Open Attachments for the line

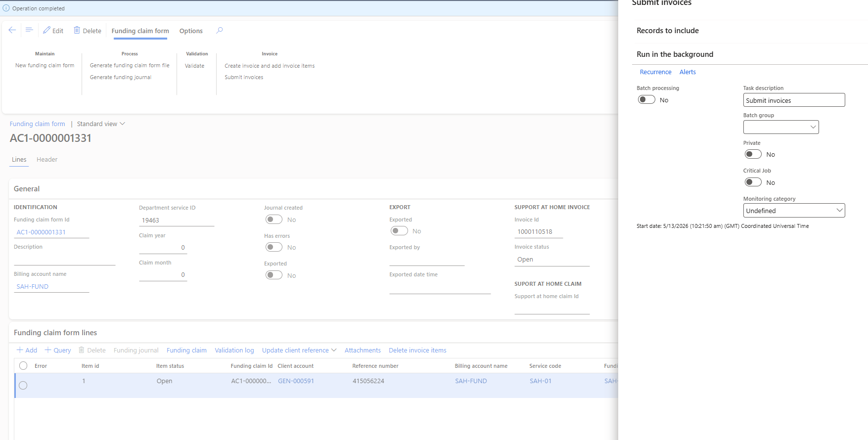click(x=363, y=350)
